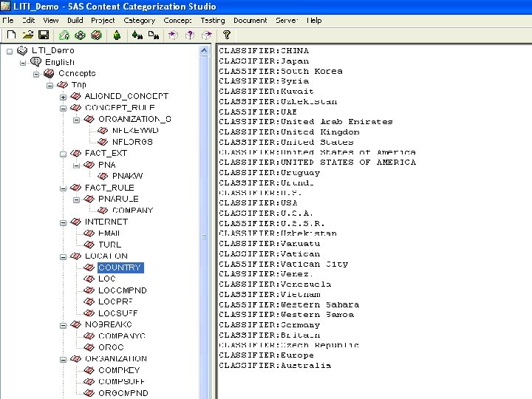This screenshot has height=399, width=532.
Task: Collapse the INTERNET node
Action: pyautogui.click(x=63, y=222)
